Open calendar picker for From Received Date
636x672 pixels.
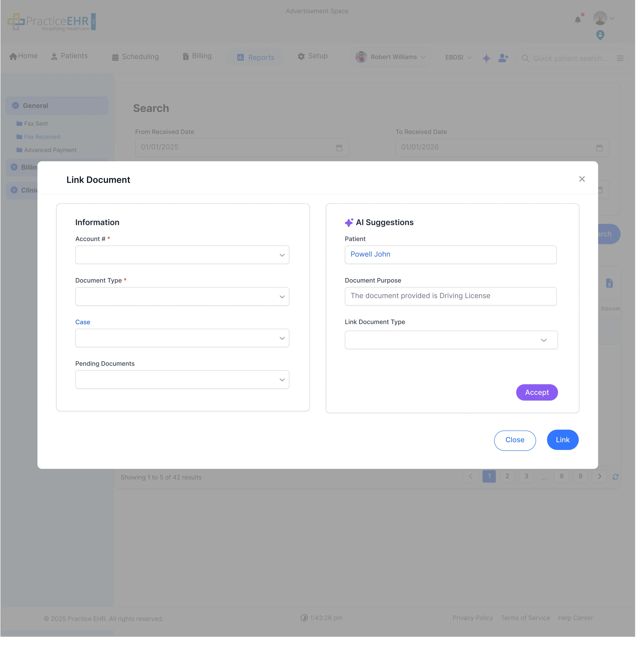click(339, 148)
